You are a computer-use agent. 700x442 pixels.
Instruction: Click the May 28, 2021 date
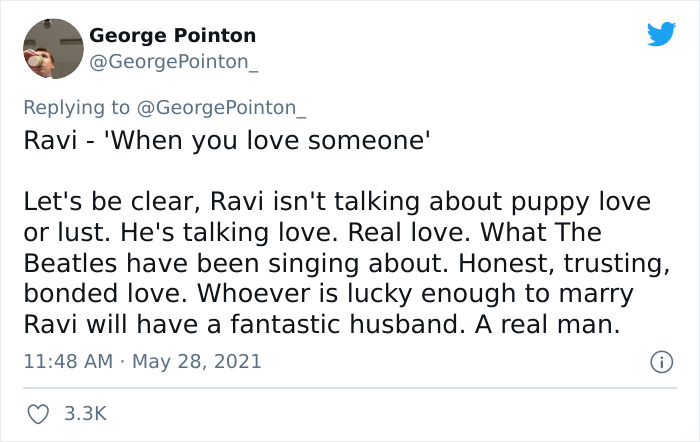198,361
